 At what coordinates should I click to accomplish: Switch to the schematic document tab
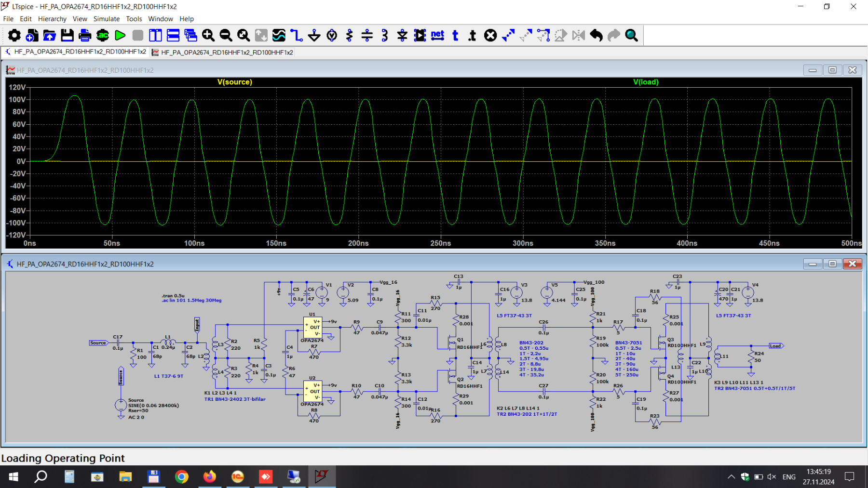pos(76,52)
